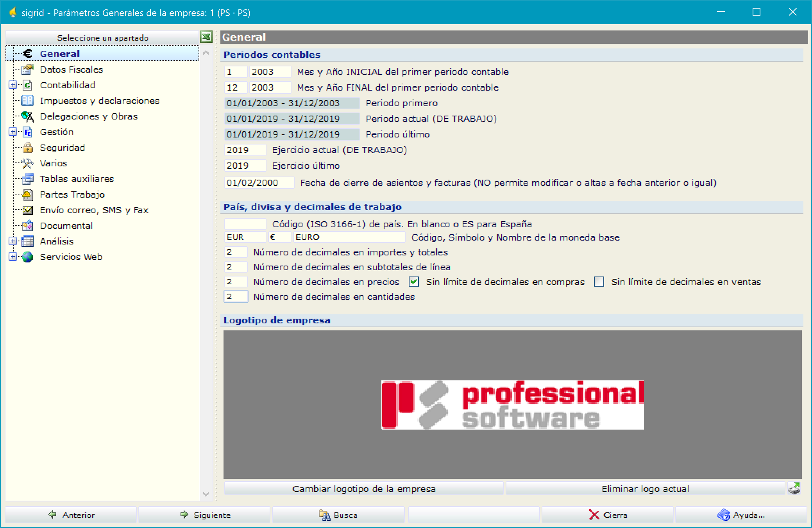Open the Tablas auxiliares section
812x528 pixels.
pyautogui.click(x=77, y=179)
